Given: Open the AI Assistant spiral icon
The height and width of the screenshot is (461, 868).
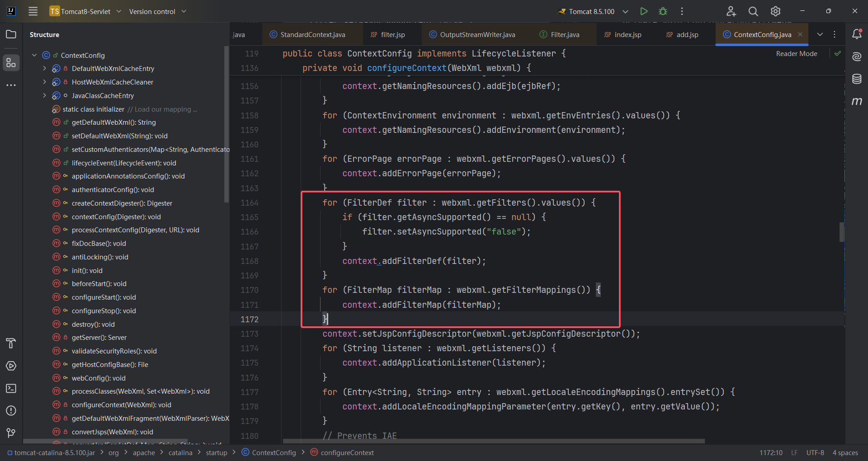Looking at the screenshot, I should (x=857, y=56).
